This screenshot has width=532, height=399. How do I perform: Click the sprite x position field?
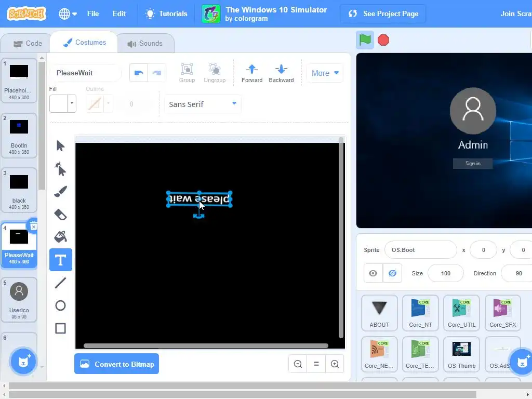pos(483,250)
